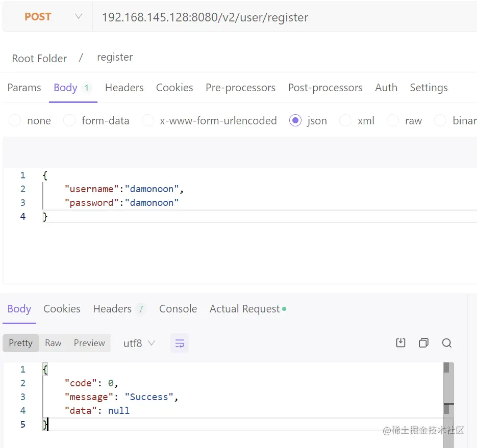This screenshot has width=477, height=448.
Task: Click the username line in request body
Action: point(124,189)
